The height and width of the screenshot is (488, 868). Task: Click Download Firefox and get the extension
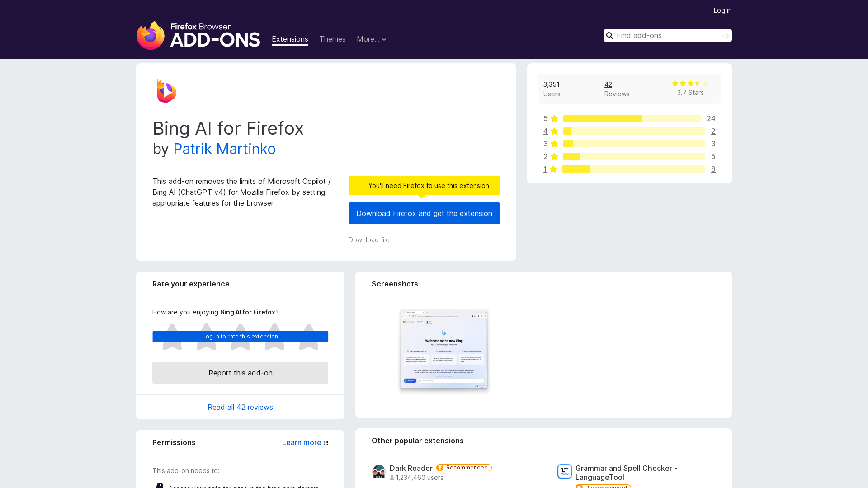tap(424, 213)
